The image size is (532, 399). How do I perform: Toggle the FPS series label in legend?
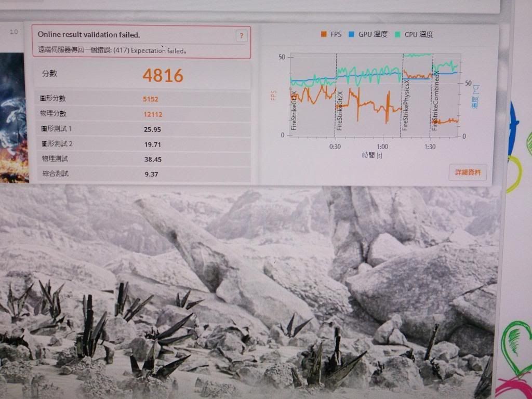[336, 34]
